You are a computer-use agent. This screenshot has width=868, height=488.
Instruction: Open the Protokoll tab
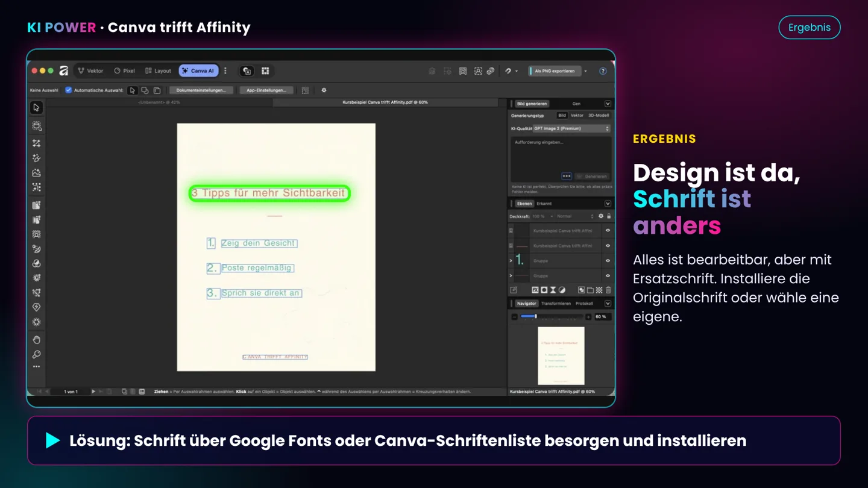584,304
